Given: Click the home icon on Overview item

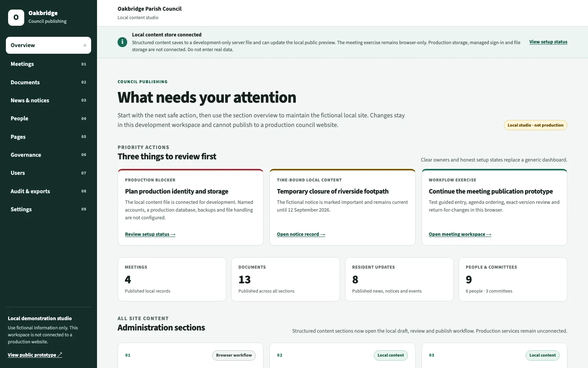Looking at the screenshot, I should pos(85,45).
